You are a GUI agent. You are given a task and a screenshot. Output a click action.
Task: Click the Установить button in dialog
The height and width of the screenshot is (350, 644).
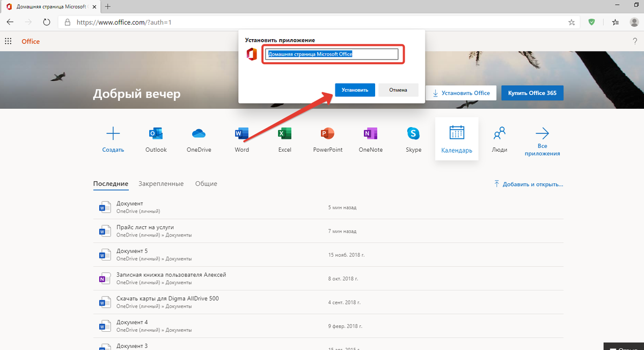point(355,90)
